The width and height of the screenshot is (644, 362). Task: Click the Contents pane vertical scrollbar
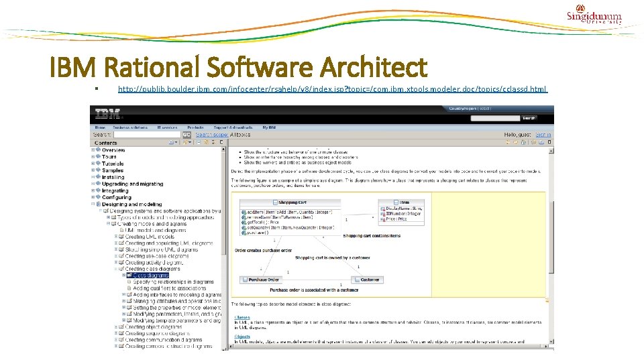click(224, 249)
